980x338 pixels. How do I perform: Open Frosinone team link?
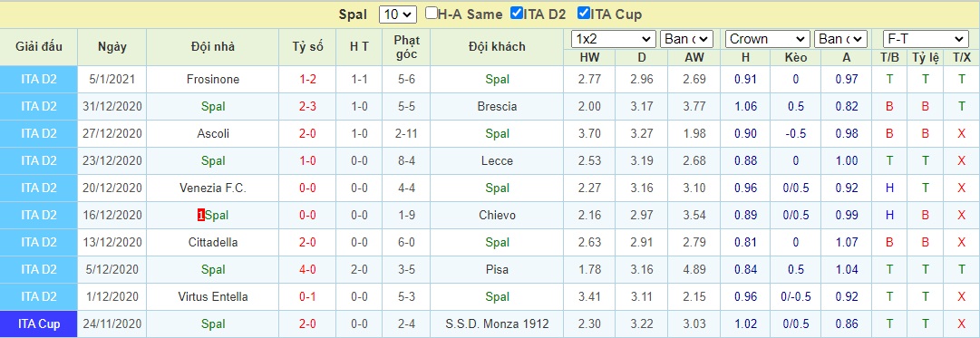[213, 80]
